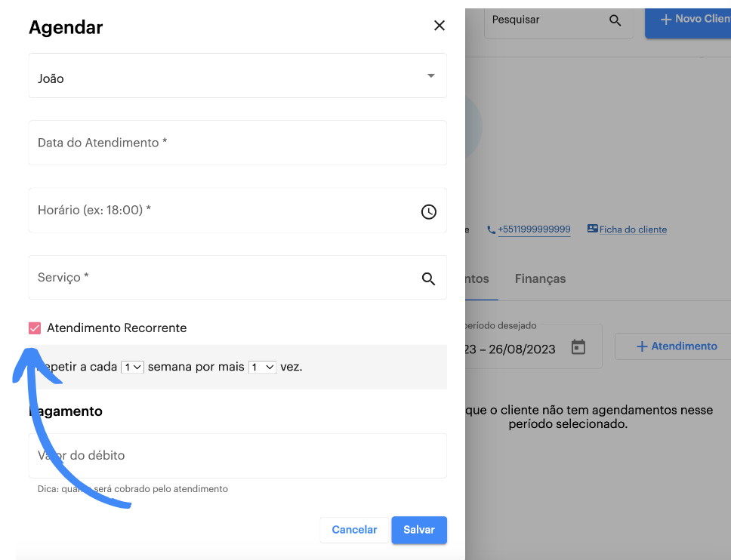The height and width of the screenshot is (560, 731).
Task: Click the clock icon in Horário field
Action: [428, 211]
